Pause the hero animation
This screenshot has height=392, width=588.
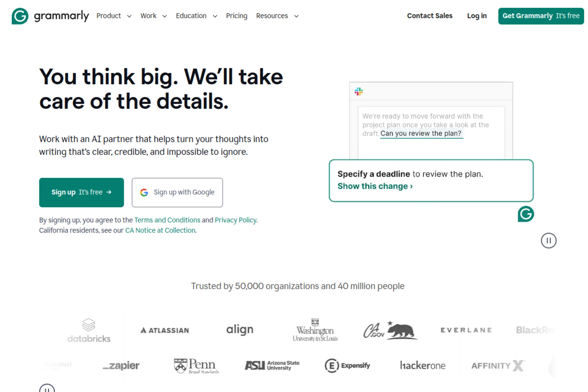(548, 241)
